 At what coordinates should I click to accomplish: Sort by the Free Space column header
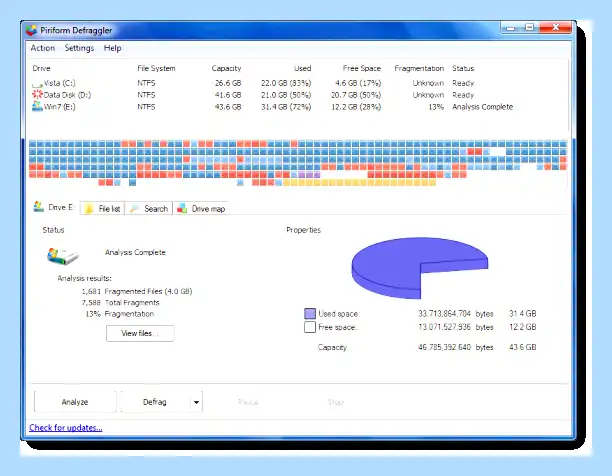[361, 68]
